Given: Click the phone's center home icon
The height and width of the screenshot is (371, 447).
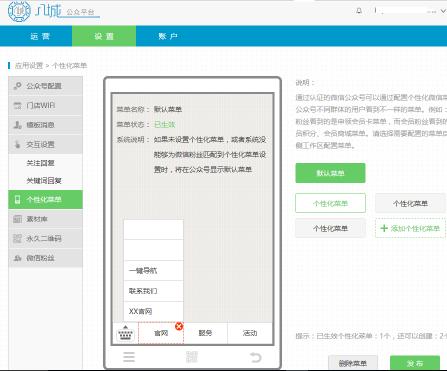Looking at the screenshot, I should point(192,357).
